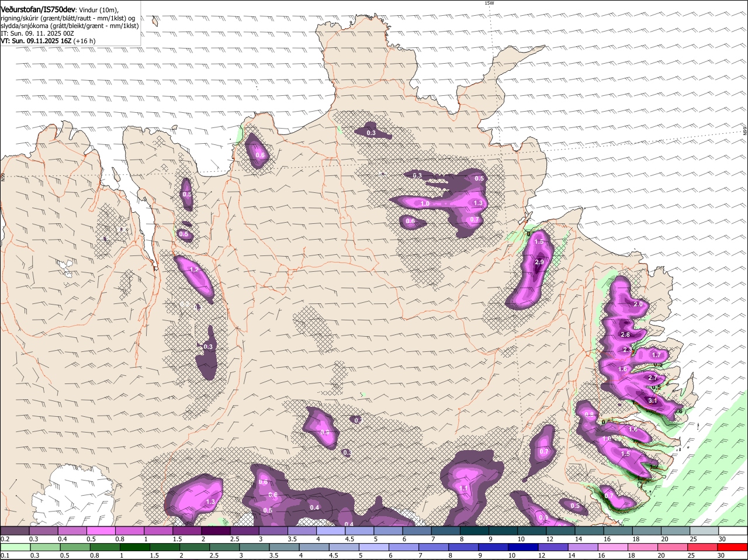Click the Veðurstofan/IS750dev title text
This screenshot has width=748, height=560.
pyautogui.click(x=39, y=10)
